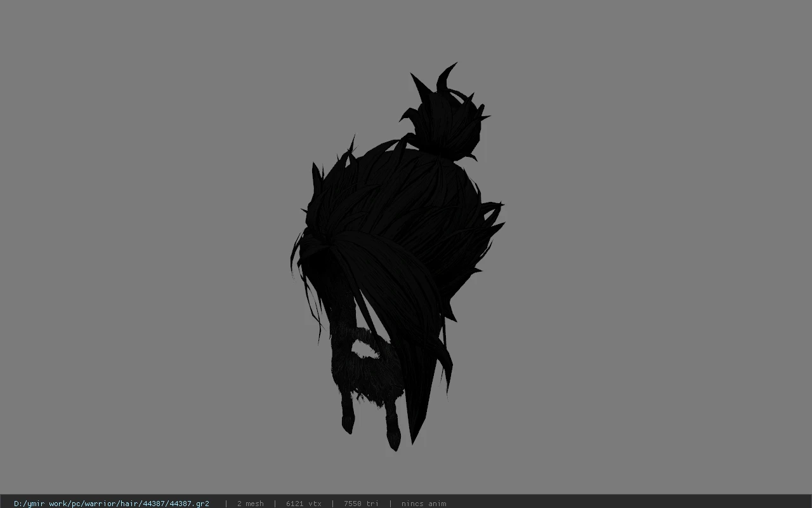Click the '2 mesh' status entry
Image resolution: width=812 pixels, height=508 pixels.
point(250,504)
